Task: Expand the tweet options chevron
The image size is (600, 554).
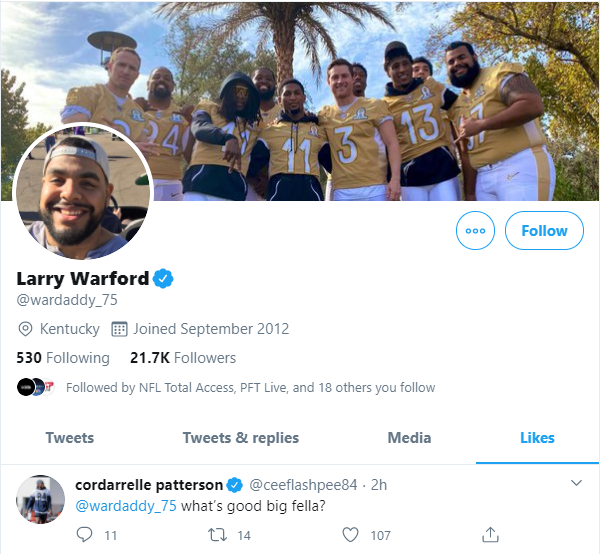Action: pos(576,484)
